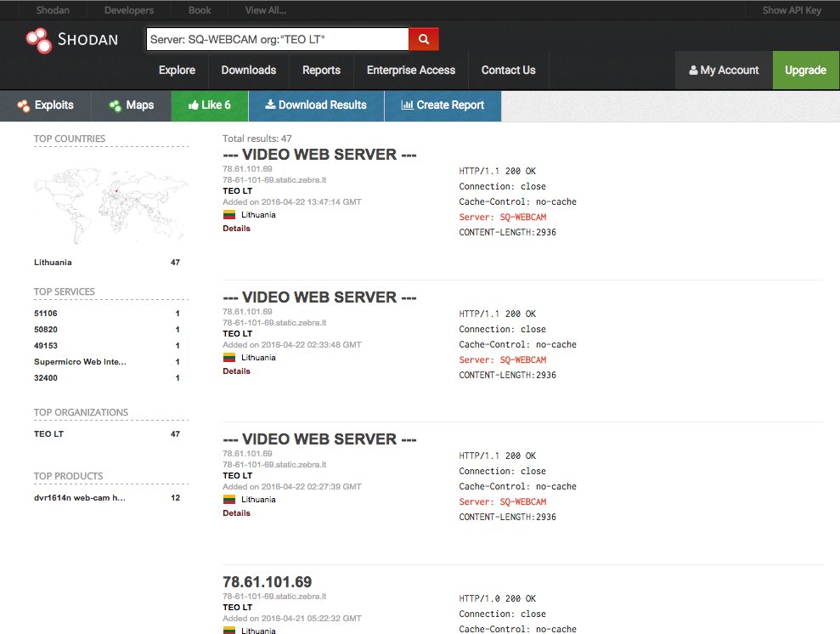Open first VIDEO WEB SERVER result title
The height and width of the screenshot is (634, 840).
[x=319, y=155]
